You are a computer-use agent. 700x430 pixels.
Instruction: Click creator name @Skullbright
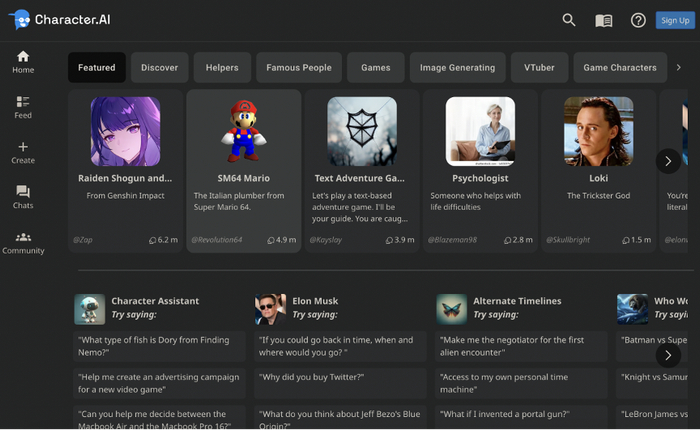[568, 240]
